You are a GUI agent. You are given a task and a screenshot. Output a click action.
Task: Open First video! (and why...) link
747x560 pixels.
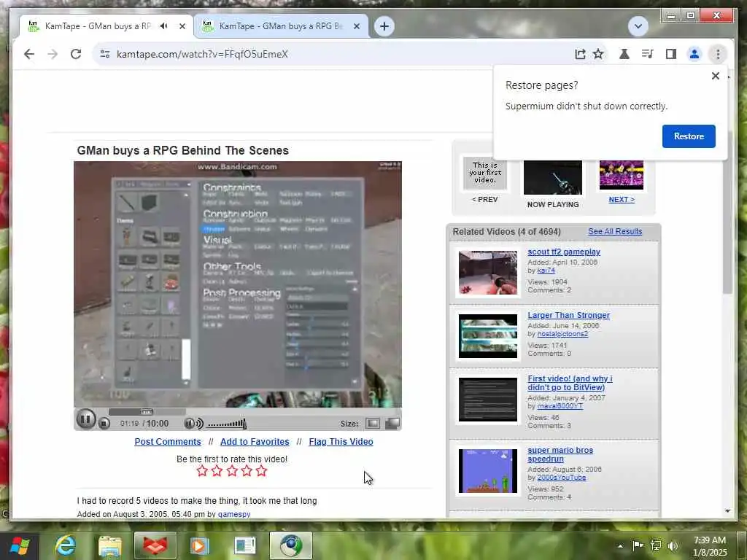pyautogui.click(x=570, y=383)
